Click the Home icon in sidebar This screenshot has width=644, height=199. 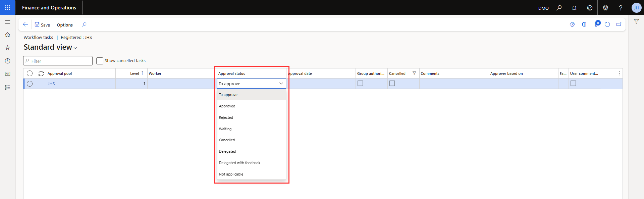7,35
